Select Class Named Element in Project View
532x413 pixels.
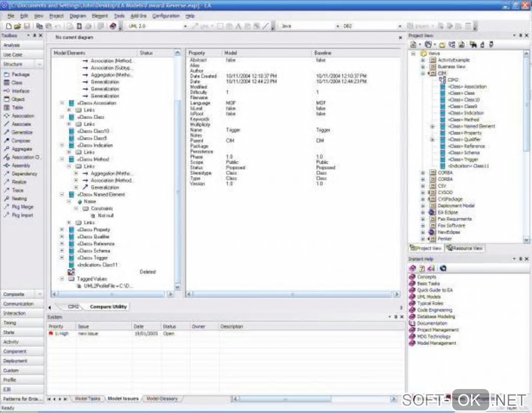471,126
